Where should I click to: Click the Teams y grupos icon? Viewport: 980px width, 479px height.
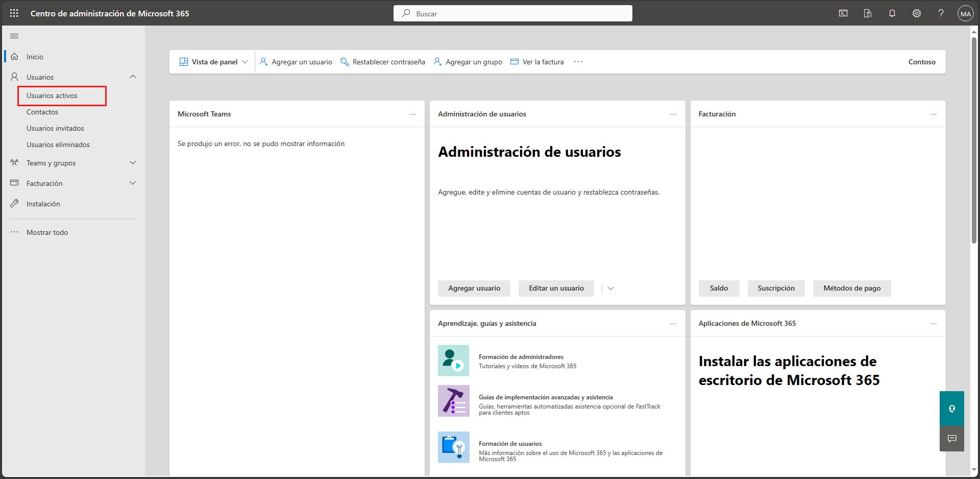tap(15, 163)
